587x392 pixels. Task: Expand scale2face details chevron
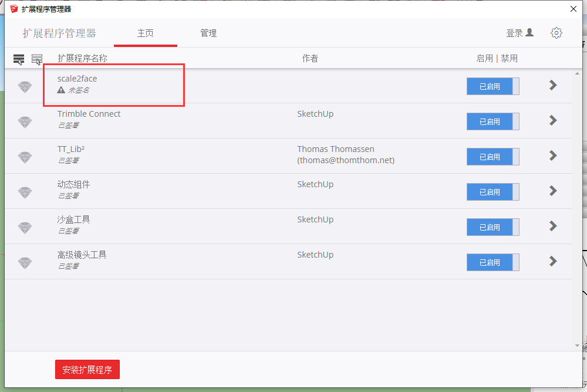553,85
